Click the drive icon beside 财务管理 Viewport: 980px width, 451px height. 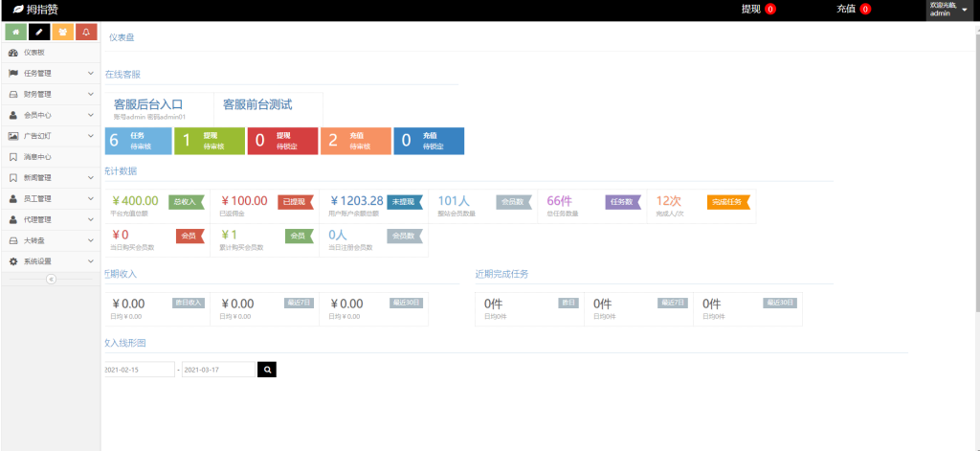coord(13,95)
